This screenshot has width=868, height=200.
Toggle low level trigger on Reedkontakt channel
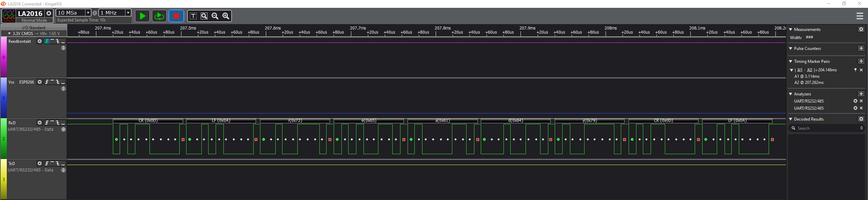63,41
